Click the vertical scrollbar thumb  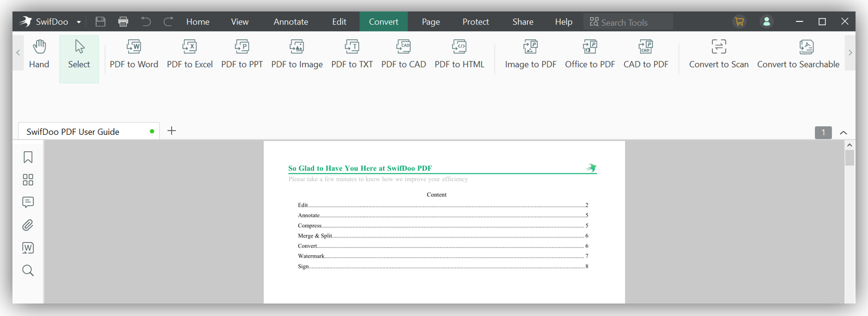850,158
